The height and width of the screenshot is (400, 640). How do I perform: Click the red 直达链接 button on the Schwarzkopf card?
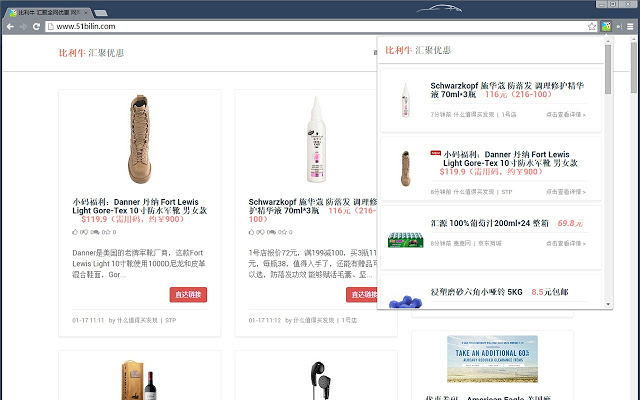coord(362,294)
